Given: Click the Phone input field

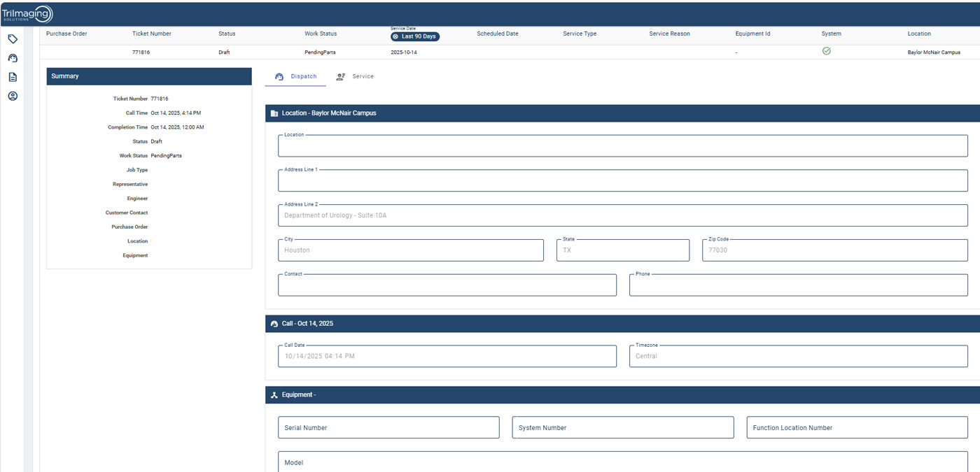Looking at the screenshot, I should click(x=798, y=285).
